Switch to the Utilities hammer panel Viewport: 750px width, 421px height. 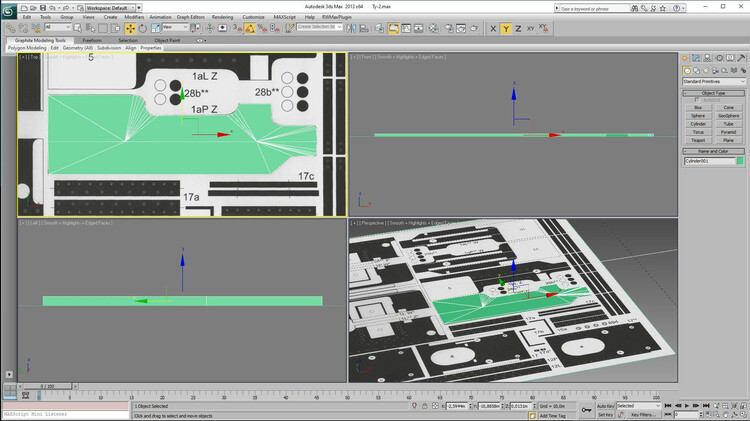tap(739, 57)
